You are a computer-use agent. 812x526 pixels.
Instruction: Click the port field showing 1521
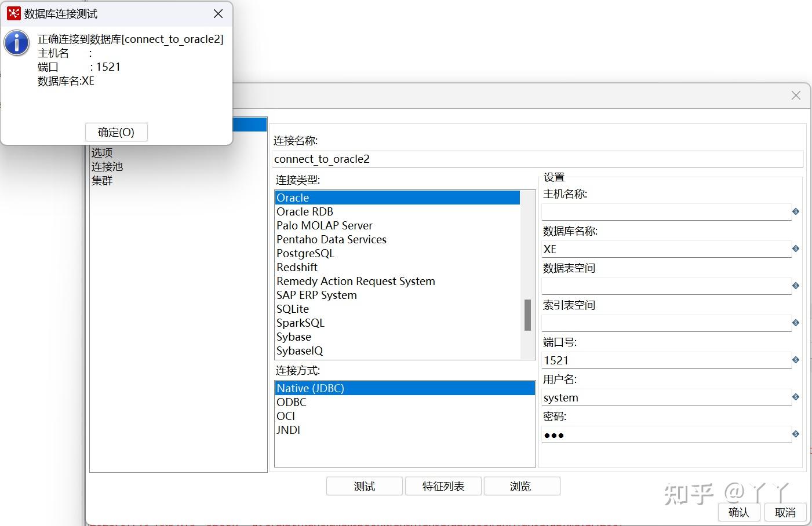667,360
